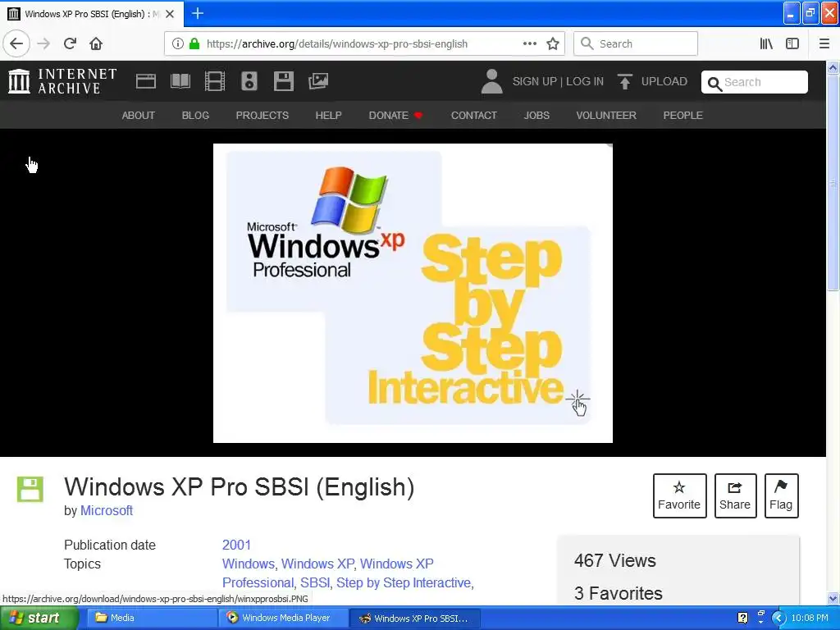Open the Software floppy disk icon

[x=283, y=81]
